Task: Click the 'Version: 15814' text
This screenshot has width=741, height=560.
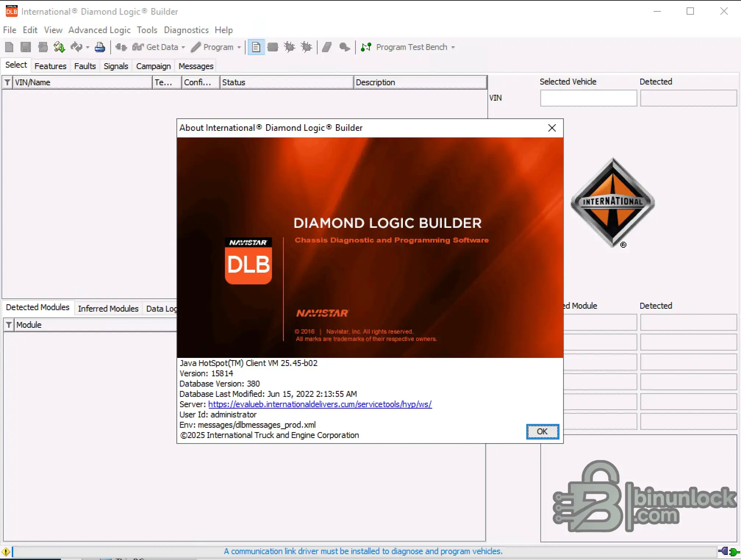Action: pyautogui.click(x=206, y=373)
